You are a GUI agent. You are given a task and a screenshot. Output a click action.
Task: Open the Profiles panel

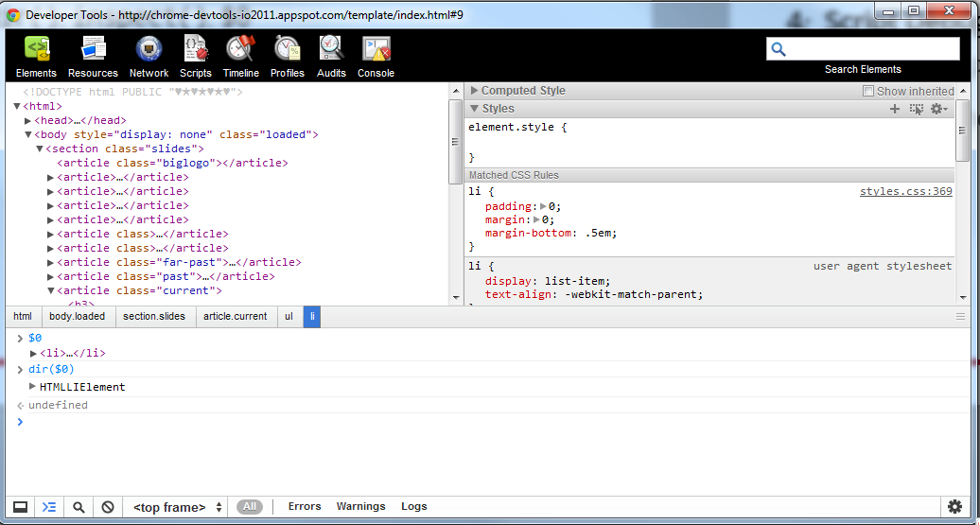point(288,57)
